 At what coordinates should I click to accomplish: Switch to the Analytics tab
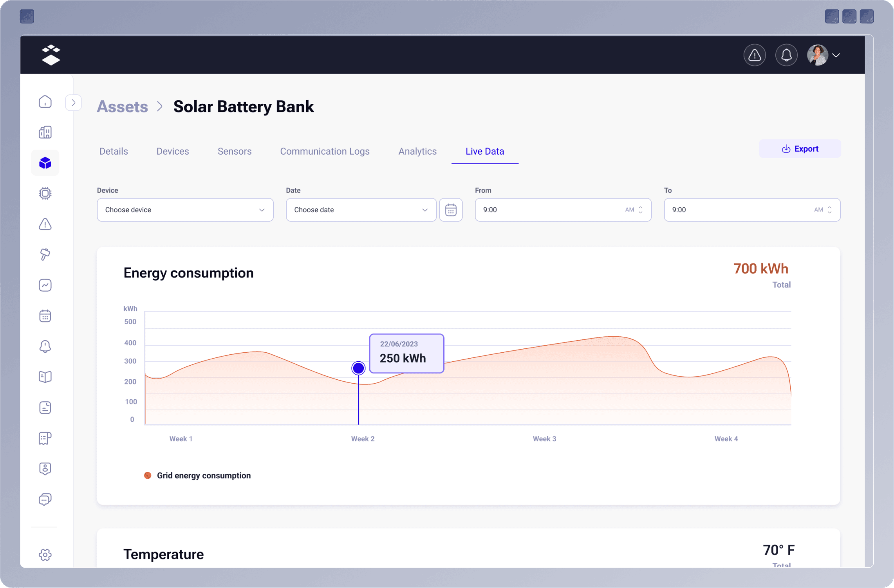point(417,151)
